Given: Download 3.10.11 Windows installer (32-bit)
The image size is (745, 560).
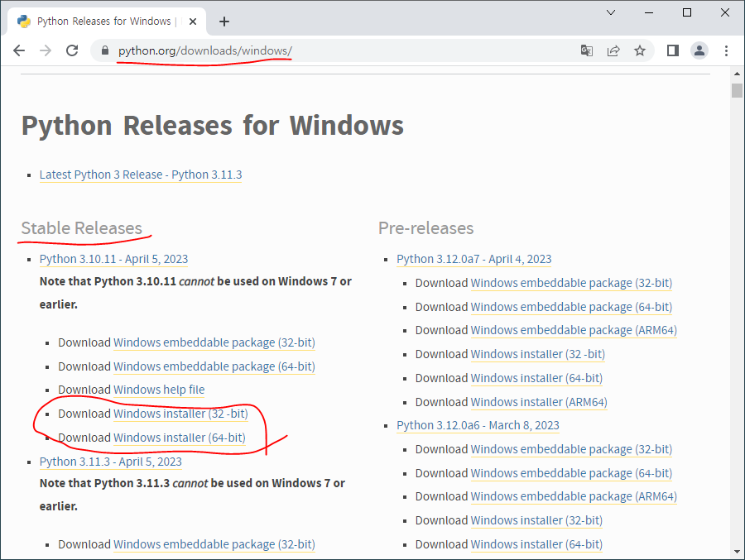Looking at the screenshot, I should 180,414.
